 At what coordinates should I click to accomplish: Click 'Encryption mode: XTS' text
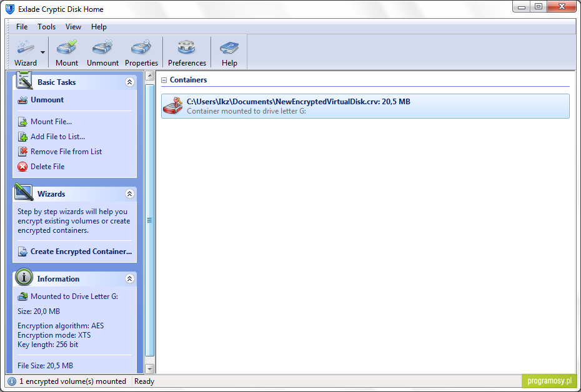54,335
